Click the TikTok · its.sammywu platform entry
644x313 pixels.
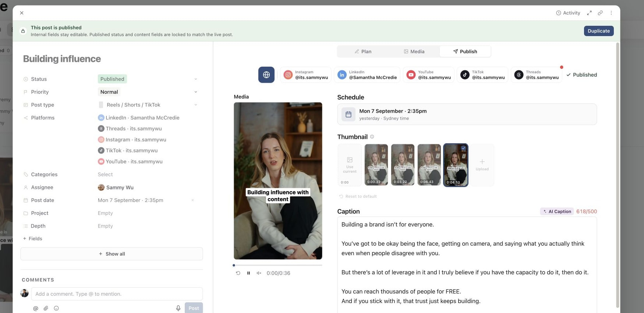click(x=128, y=151)
